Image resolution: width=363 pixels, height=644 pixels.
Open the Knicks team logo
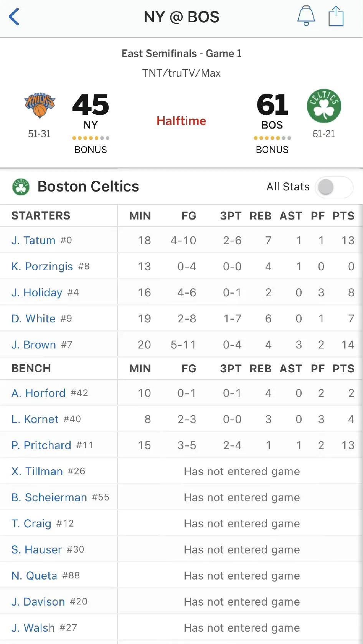click(x=40, y=105)
